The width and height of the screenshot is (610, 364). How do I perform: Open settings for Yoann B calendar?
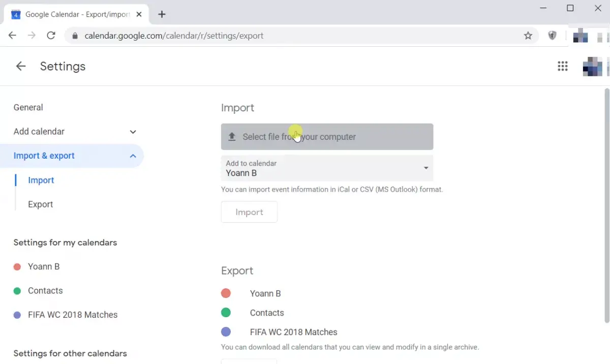coord(44,266)
